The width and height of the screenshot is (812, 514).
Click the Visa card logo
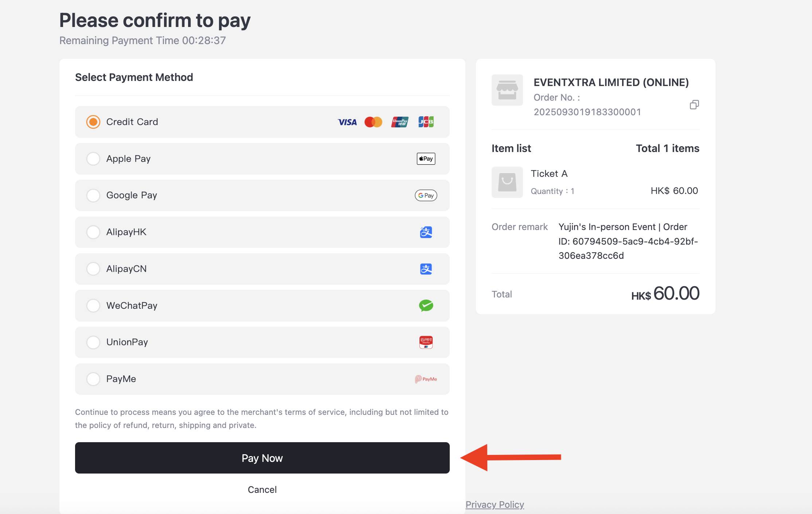(347, 122)
